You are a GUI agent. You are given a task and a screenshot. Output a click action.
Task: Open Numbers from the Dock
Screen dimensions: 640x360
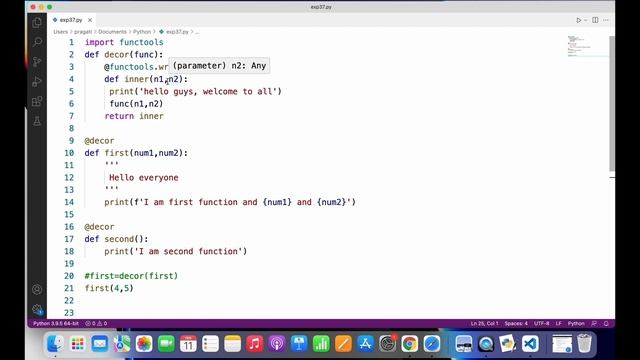click(x=321, y=343)
